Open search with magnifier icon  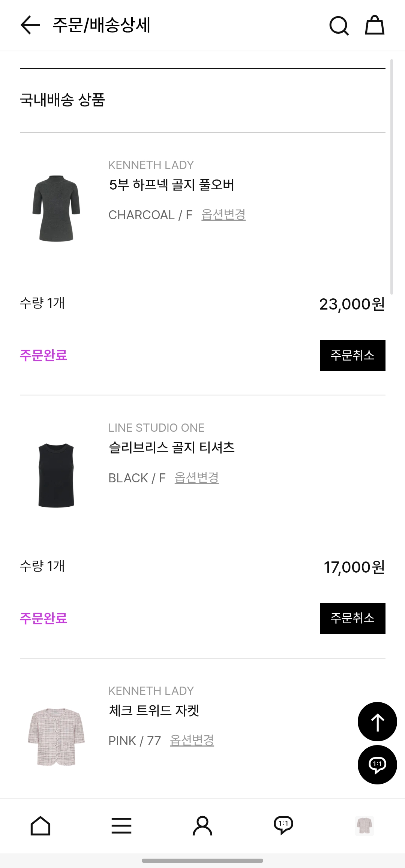point(339,25)
